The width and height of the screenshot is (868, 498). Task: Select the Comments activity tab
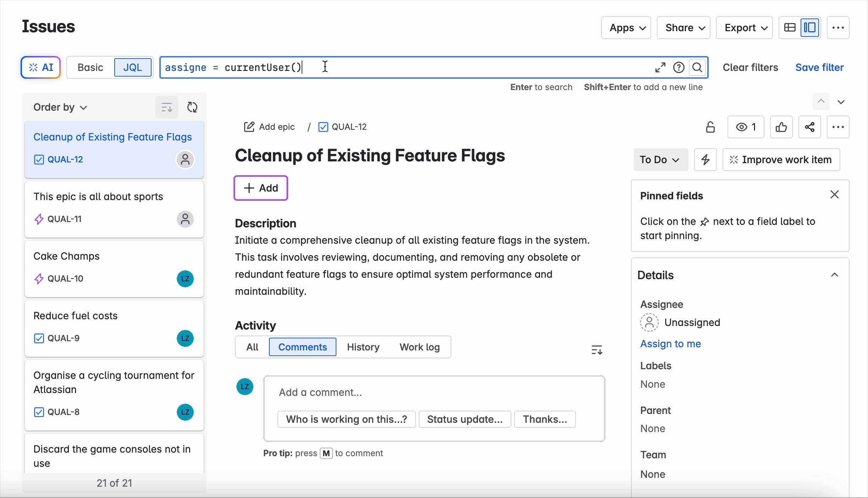pyautogui.click(x=302, y=347)
